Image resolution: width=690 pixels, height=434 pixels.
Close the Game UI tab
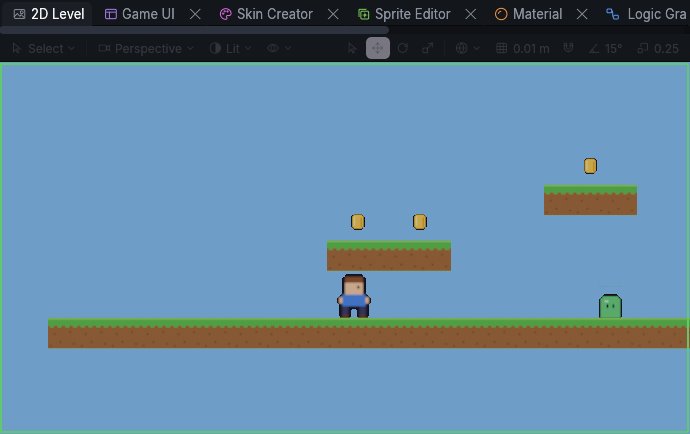pyautogui.click(x=195, y=15)
